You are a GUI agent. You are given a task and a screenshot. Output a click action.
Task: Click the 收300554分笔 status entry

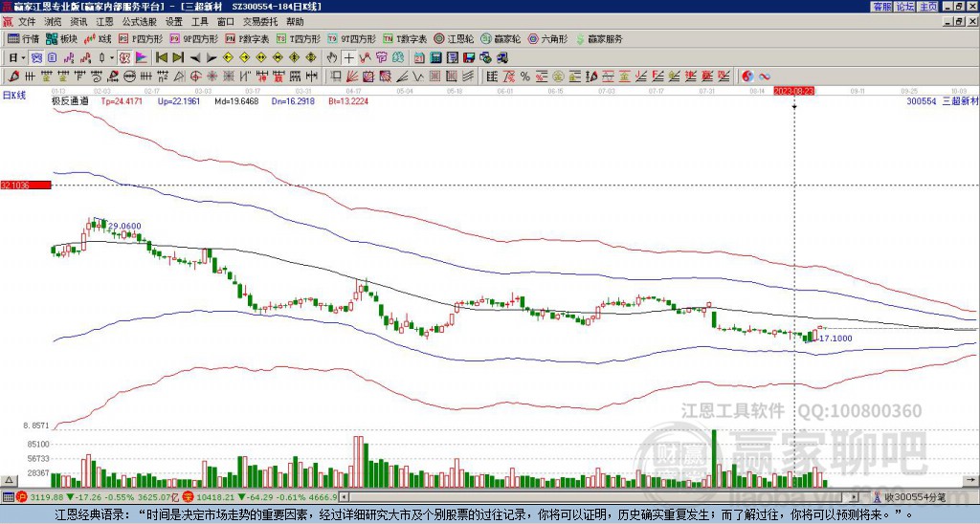pos(915,497)
